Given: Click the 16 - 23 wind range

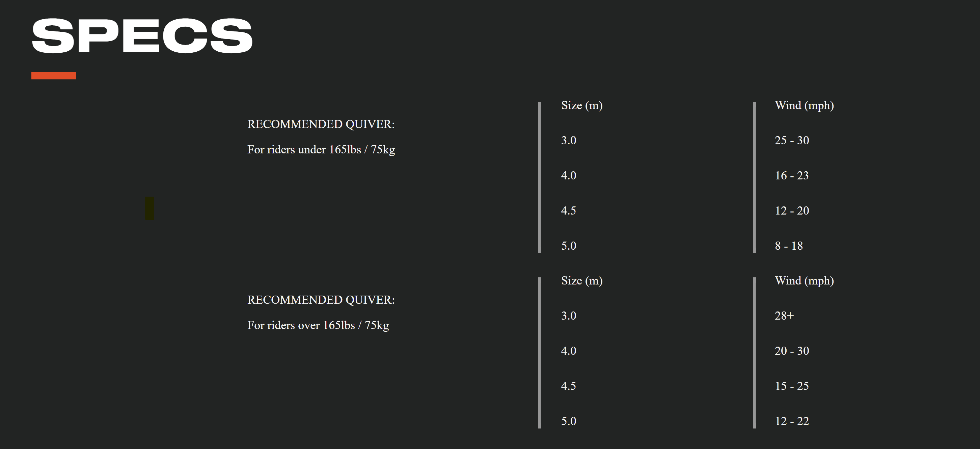Looking at the screenshot, I should tap(792, 175).
